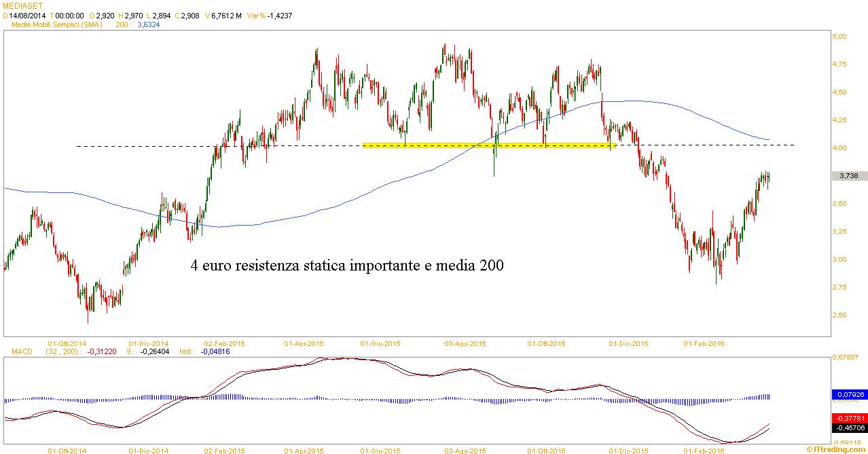Click the 01-Feb-2016 date on price chart axis
Image resolution: width=868 pixels, height=454 pixels.
[703, 343]
